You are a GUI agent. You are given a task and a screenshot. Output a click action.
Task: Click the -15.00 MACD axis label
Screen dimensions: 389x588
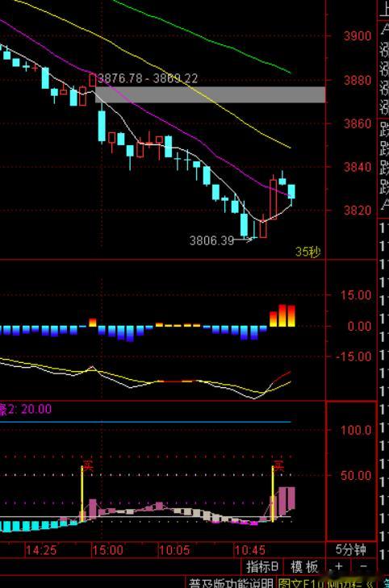[x=353, y=357]
